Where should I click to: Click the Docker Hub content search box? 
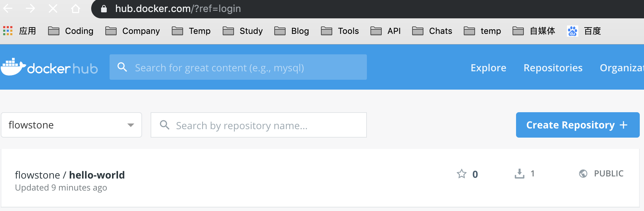click(238, 67)
